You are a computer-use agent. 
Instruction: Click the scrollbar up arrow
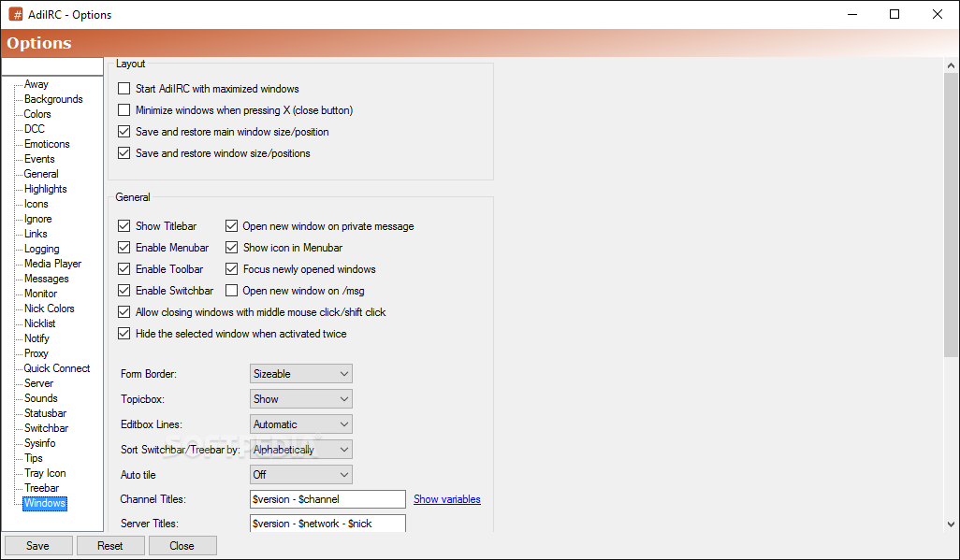pyautogui.click(x=951, y=65)
